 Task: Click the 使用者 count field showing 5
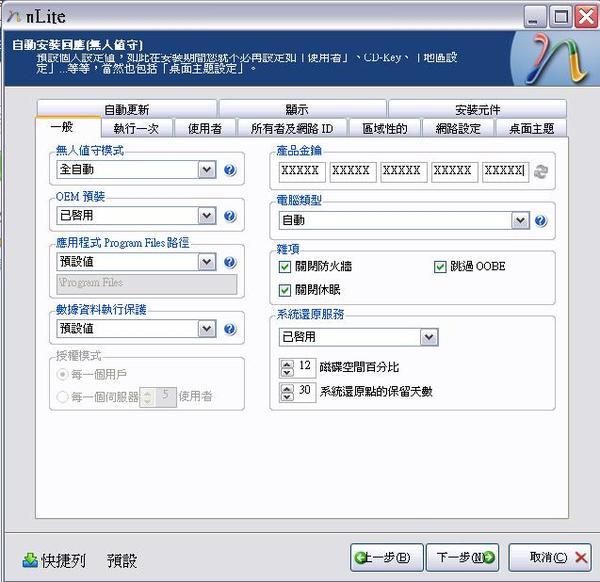(166, 397)
